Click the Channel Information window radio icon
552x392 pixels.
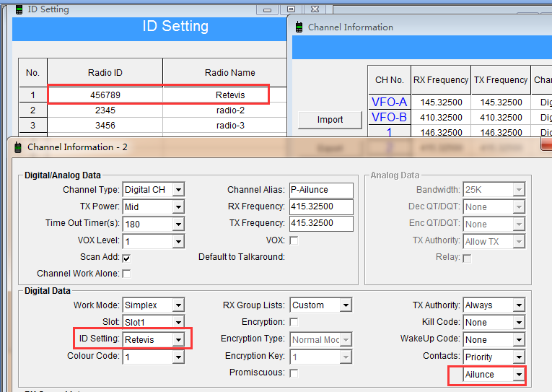[298, 27]
